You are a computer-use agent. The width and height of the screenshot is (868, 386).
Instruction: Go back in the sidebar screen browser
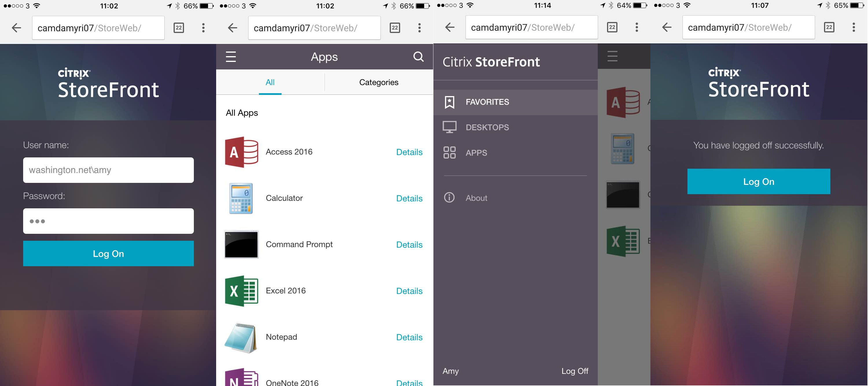point(450,27)
